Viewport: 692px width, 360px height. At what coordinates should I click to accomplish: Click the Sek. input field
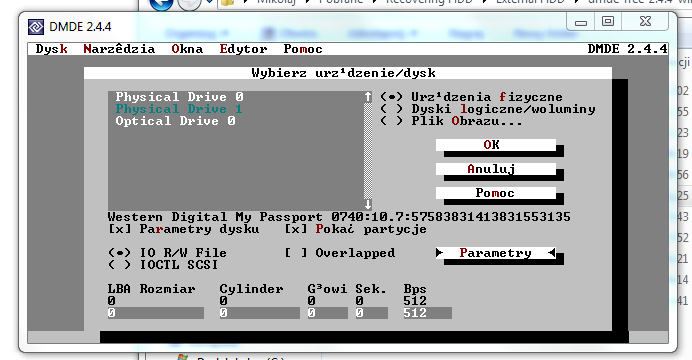372,313
